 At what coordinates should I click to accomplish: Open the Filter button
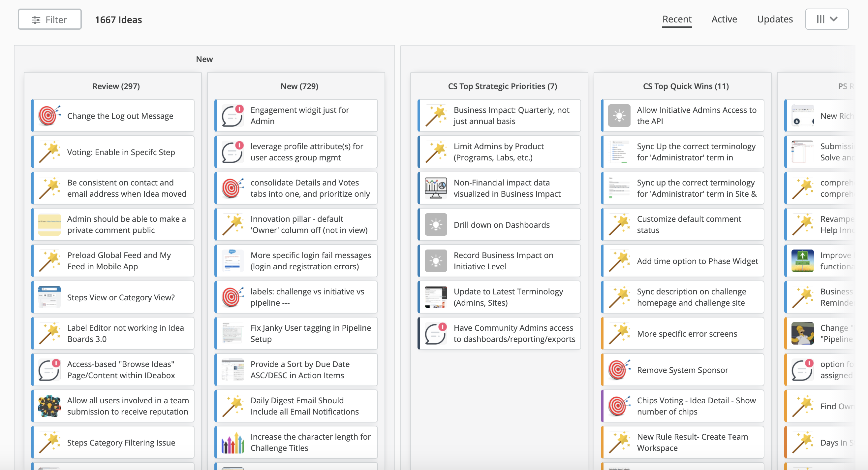tap(49, 19)
